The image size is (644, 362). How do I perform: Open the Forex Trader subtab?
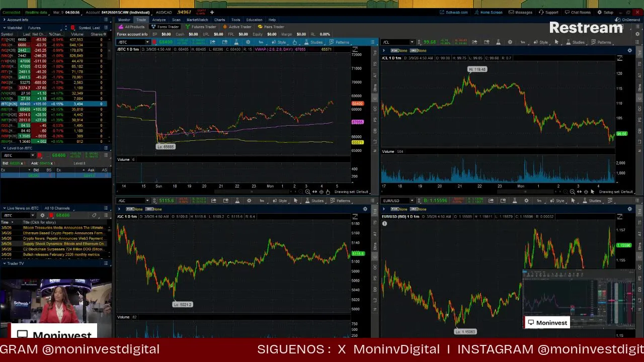166,27
